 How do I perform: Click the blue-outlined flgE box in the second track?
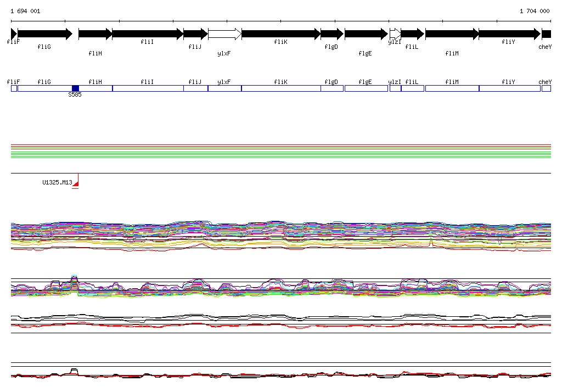(x=366, y=88)
